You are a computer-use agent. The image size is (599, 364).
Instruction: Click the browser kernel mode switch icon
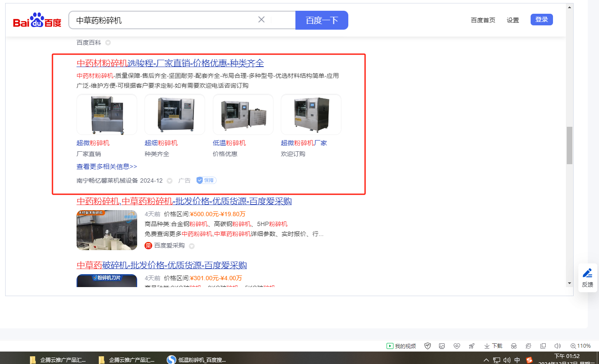pyautogui.click(x=528, y=346)
